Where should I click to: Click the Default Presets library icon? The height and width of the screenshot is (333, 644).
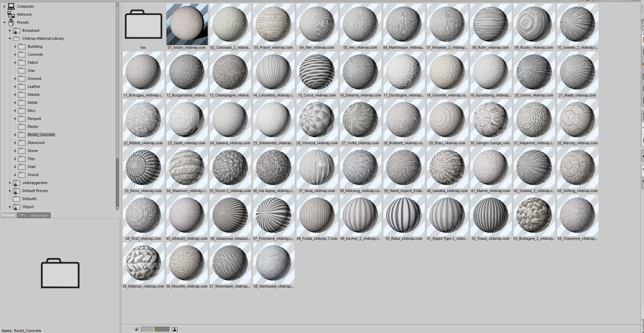pos(16,191)
